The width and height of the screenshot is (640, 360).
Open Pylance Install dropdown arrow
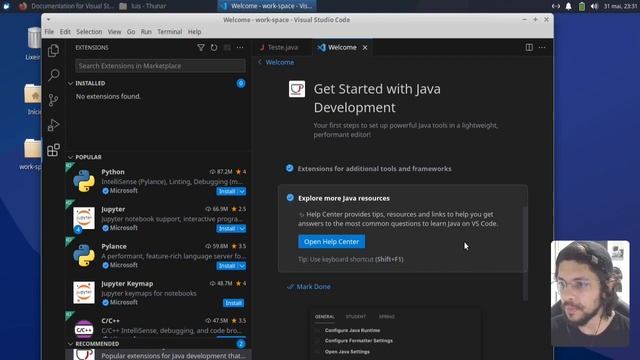242,266
